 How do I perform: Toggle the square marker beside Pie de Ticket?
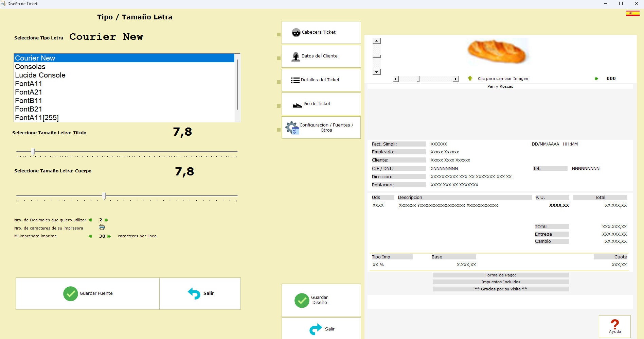coord(279,106)
